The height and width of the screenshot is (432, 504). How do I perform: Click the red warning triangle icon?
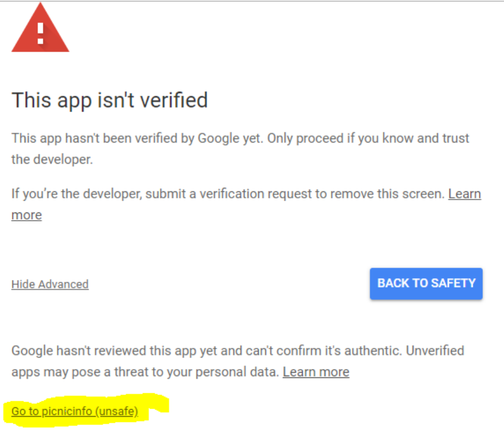[40, 28]
